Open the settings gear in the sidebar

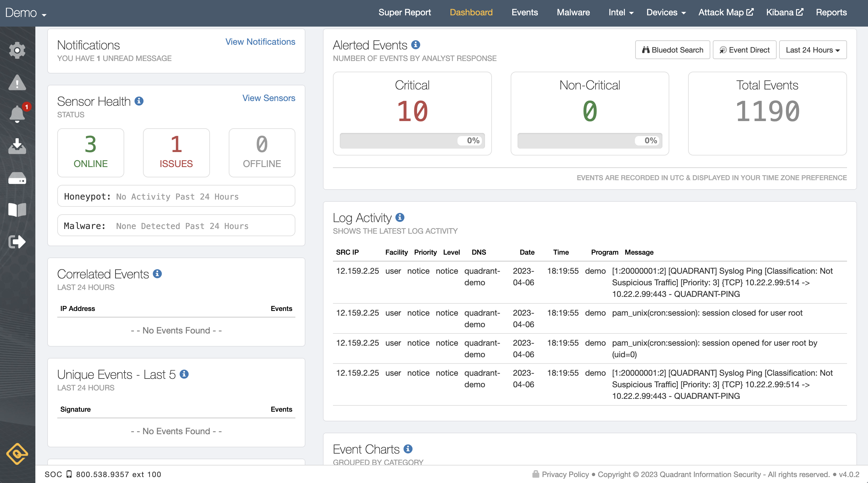[x=17, y=50]
